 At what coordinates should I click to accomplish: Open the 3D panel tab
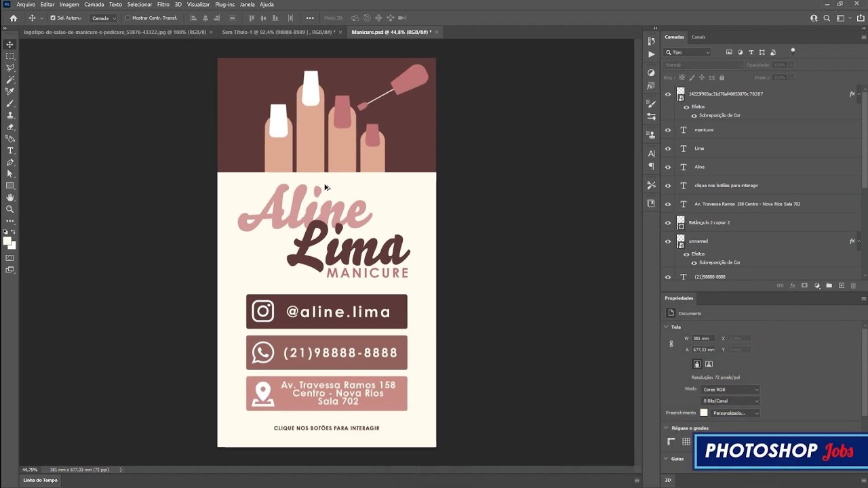(x=668, y=480)
